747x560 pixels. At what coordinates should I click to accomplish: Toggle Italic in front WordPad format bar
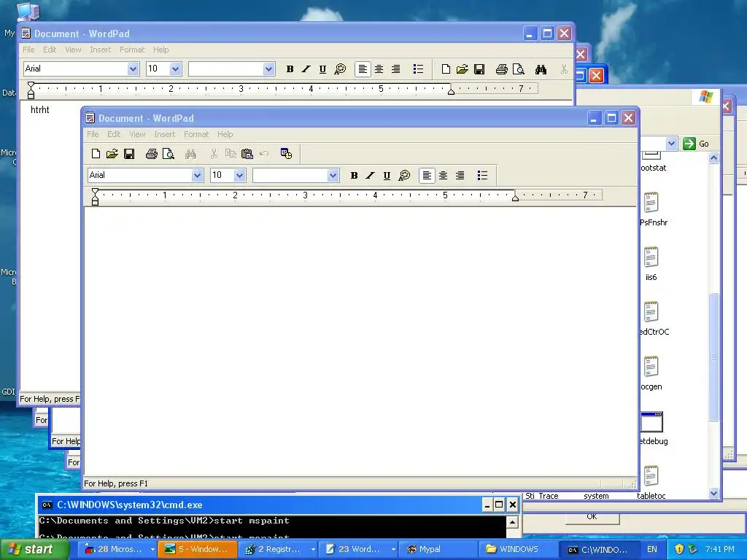pos(370,175)
